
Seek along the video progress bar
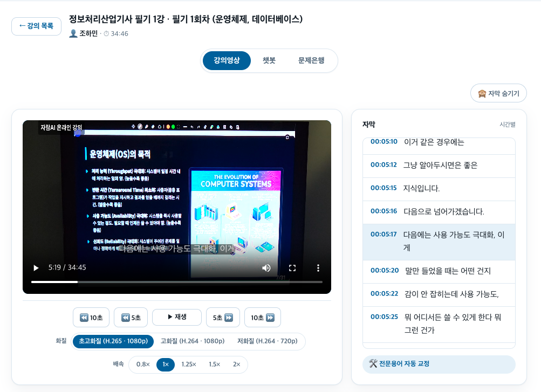[177, 282]
